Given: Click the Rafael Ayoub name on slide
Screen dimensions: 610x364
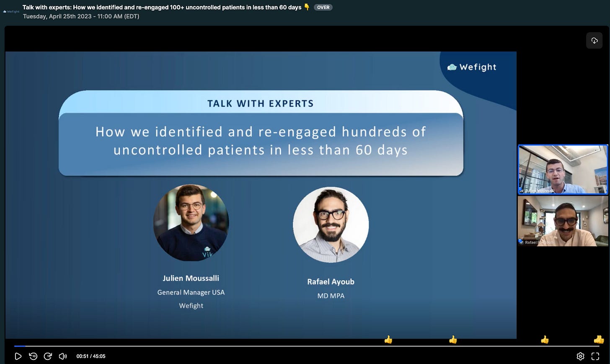Looking at the screenshot, I should pos(331,282).
